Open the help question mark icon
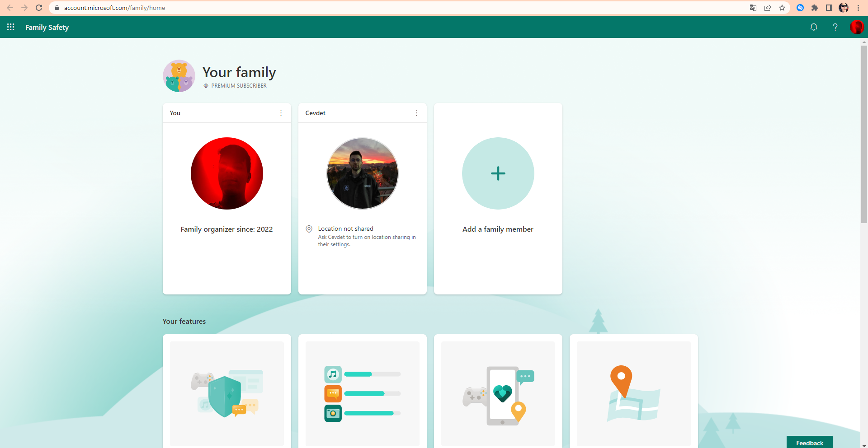This screenshot has width=868, height=448. (x=835, y=27)
